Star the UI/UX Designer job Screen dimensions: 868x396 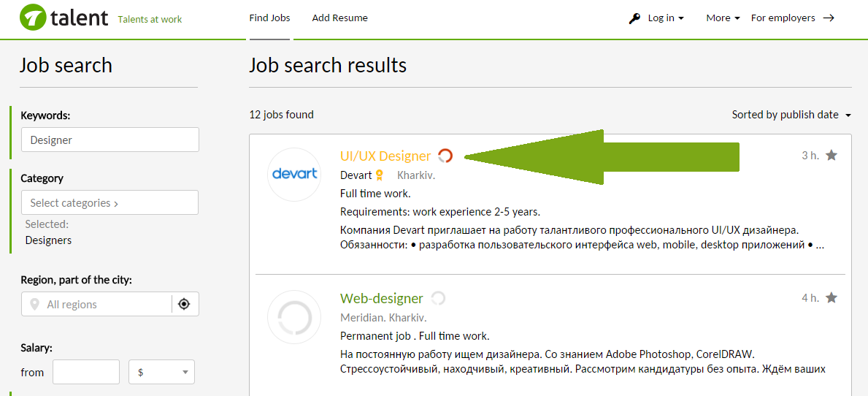click(831, 156)
